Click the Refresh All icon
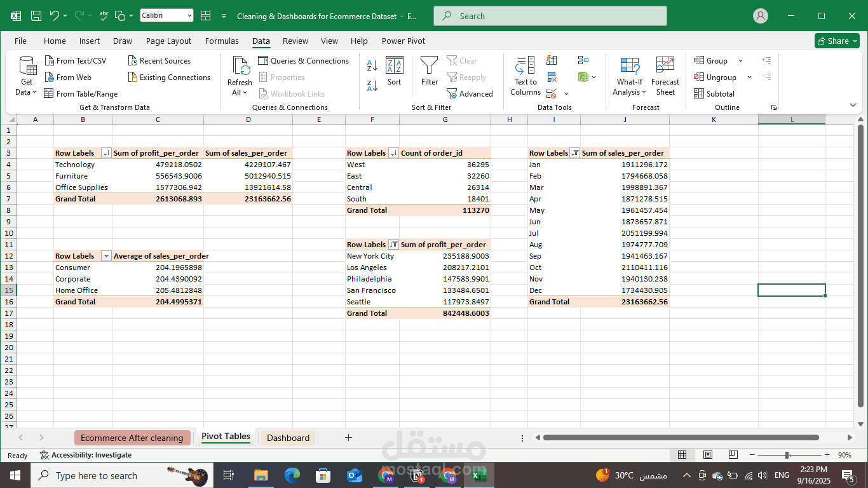 pos(240,76)
